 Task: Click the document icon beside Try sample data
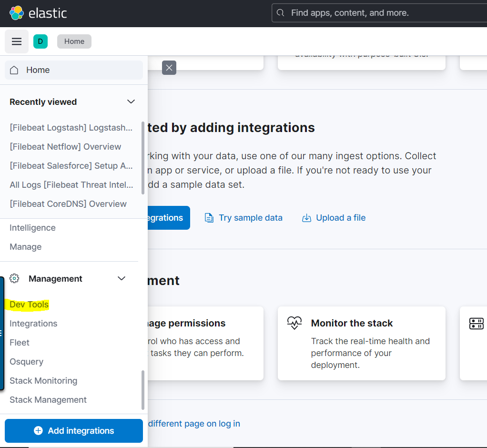pos(209,217)
